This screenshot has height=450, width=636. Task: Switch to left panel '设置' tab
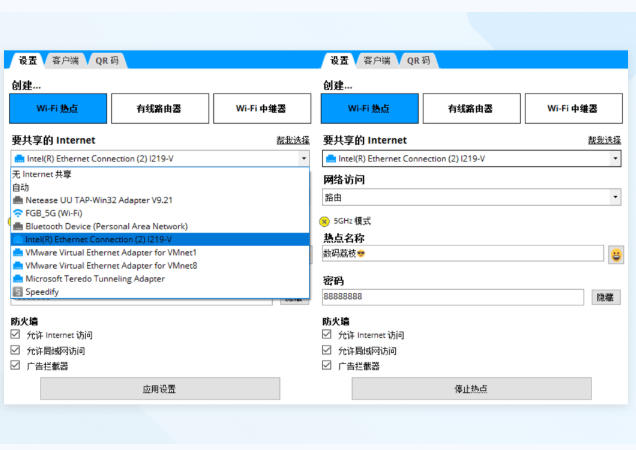point(28,60)
